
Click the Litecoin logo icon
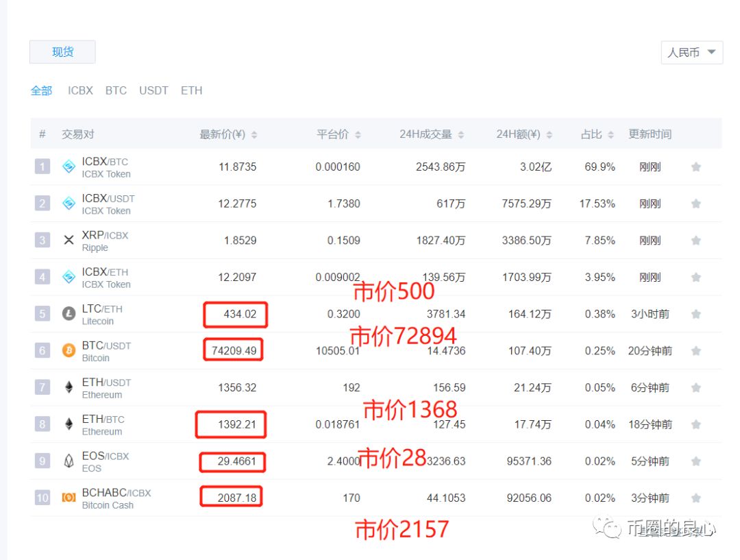pos(69,313)
